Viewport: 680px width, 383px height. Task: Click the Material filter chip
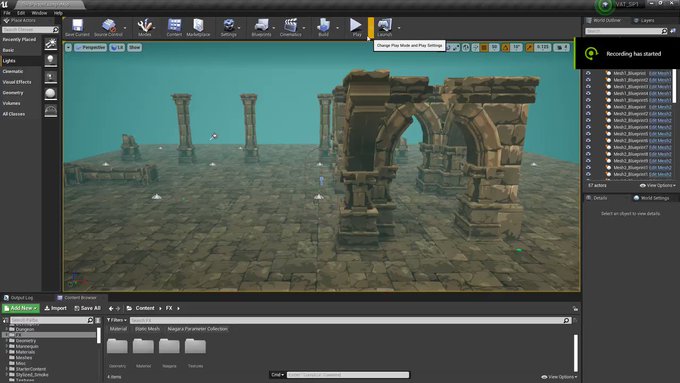pyautogui.click(x=118, y=329)
